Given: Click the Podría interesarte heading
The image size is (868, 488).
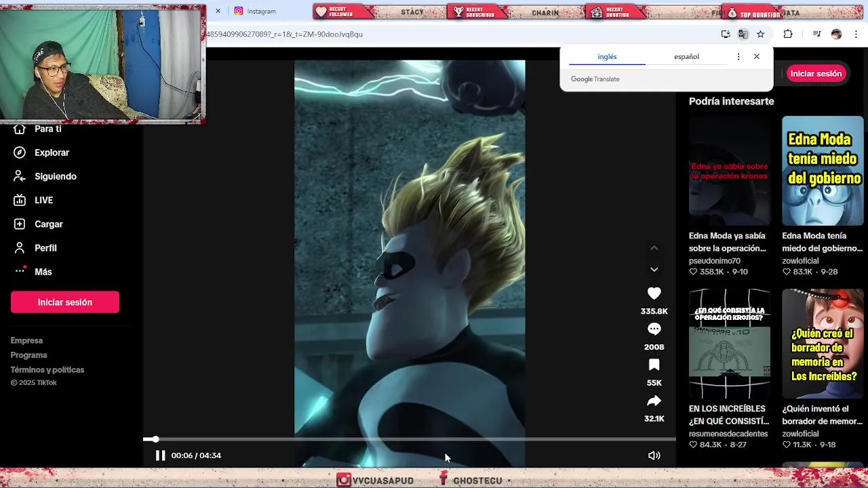Looking at the screenshot, I should click(x=731, y=101).
